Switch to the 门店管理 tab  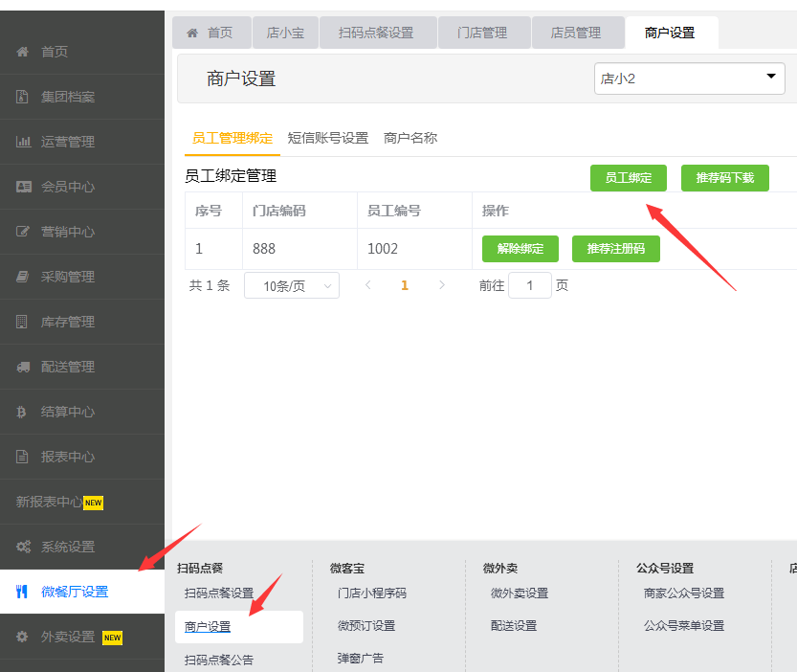(x=484, y=33)
